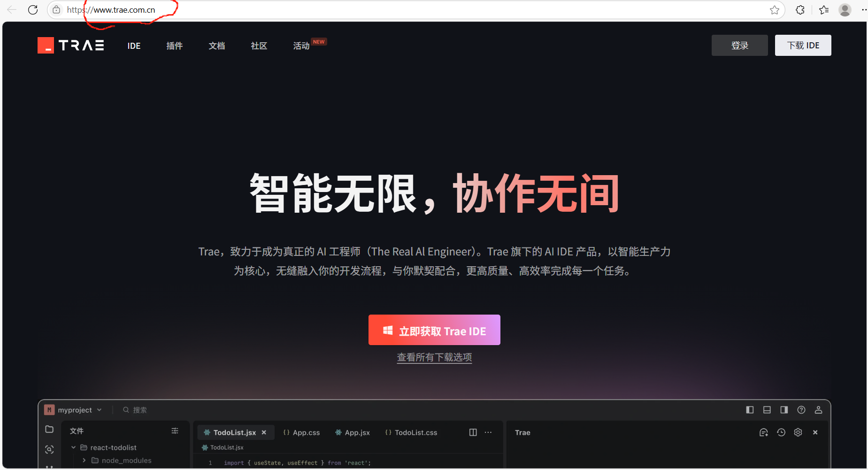Open the browser extensions puzzle icon
The height and width of the screenshot is (470, 868).
[800, 10]
